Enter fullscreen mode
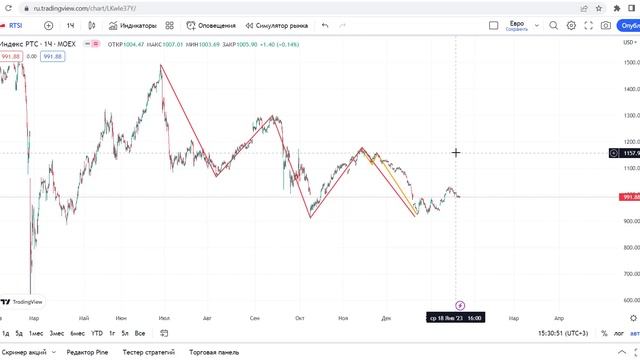This screenshot has width=640, height=360. point(588,26)
